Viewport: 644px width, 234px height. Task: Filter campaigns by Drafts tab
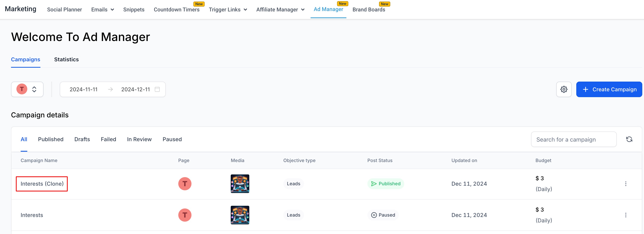coord(82,139)
